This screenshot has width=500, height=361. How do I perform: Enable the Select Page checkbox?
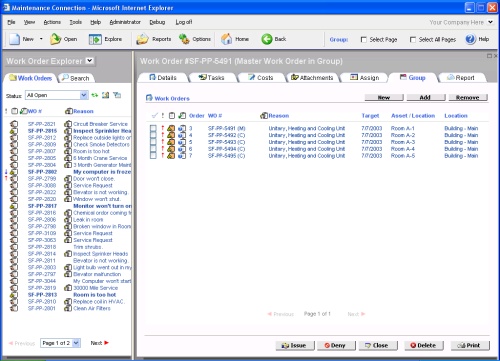click(364, 40)
